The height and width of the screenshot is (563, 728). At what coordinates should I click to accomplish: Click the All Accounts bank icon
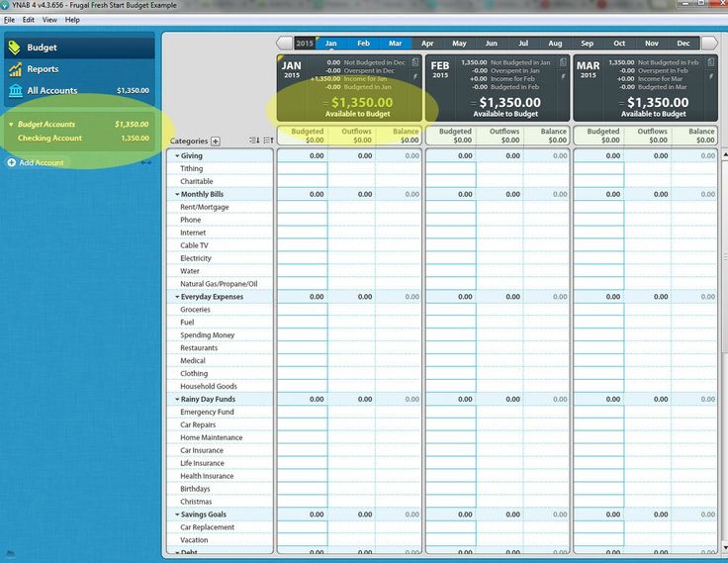[15, 90]
